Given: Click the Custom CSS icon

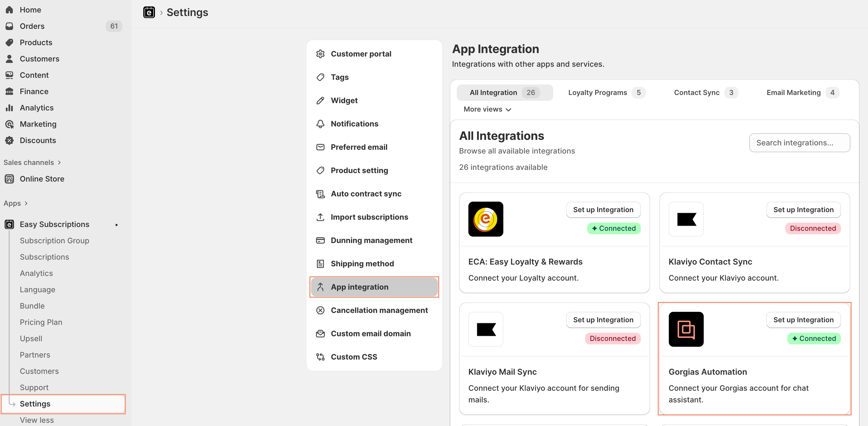Looking at the screenshot, I should click(320, 357).
